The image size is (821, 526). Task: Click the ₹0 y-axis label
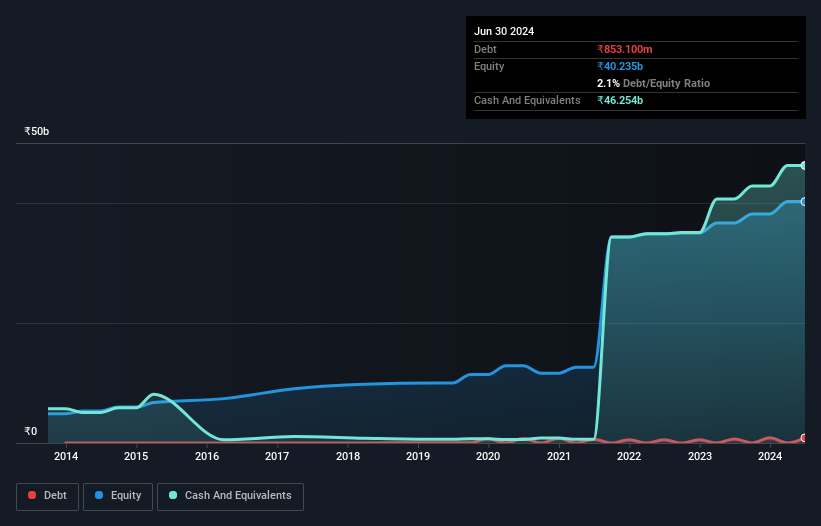(x=31, y=431)
